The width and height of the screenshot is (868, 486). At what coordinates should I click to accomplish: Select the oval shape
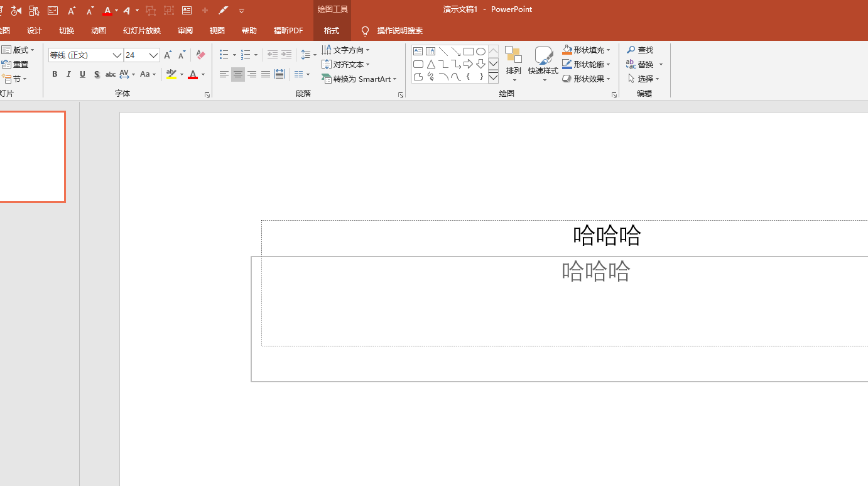coord(480,52)
